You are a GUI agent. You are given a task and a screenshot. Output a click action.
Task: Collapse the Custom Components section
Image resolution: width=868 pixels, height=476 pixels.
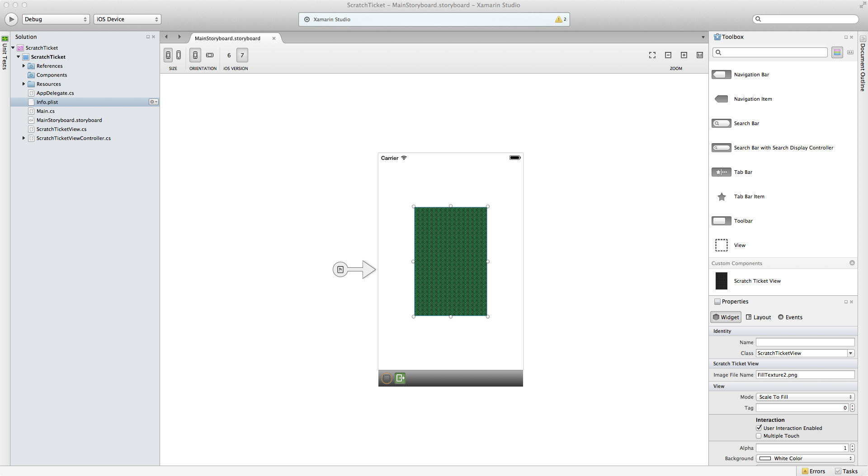852,262
